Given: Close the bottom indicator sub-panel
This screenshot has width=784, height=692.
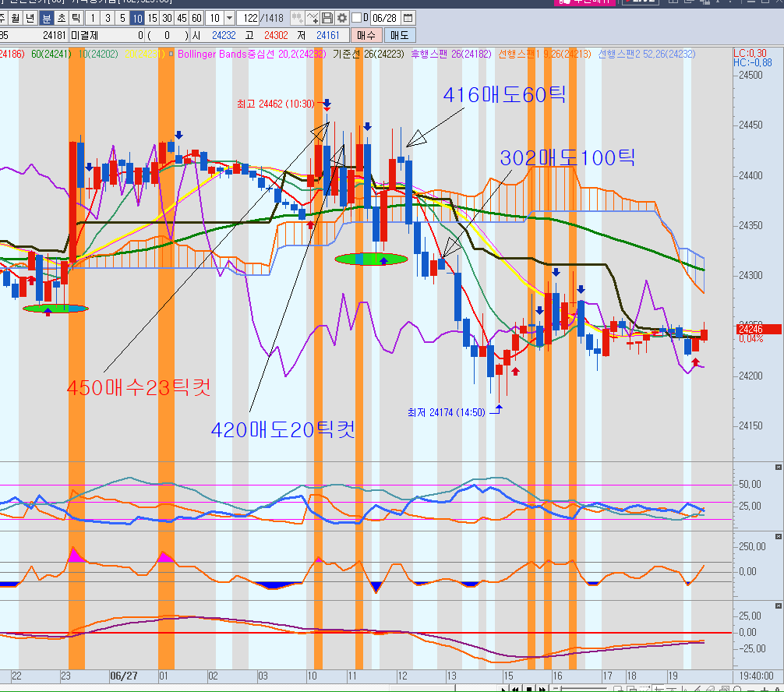Looking at the screenshot, I should (777, 605).
